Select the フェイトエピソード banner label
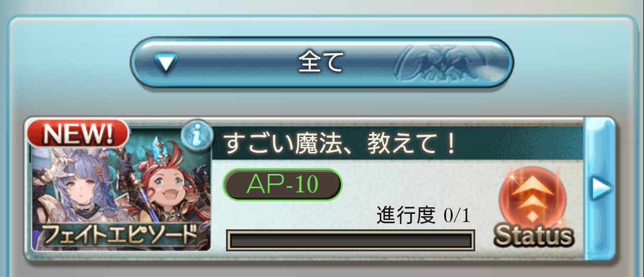This screenshot has height=277, width=644. 120,234
